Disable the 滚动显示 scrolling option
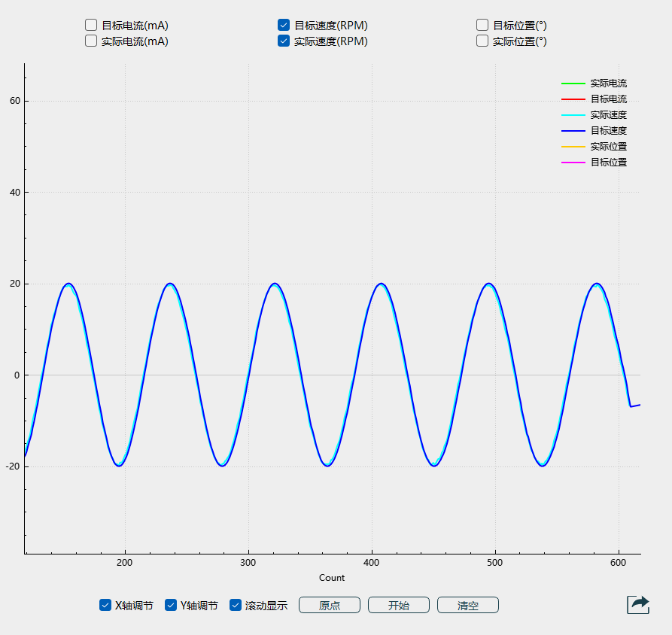 (236, 605)
